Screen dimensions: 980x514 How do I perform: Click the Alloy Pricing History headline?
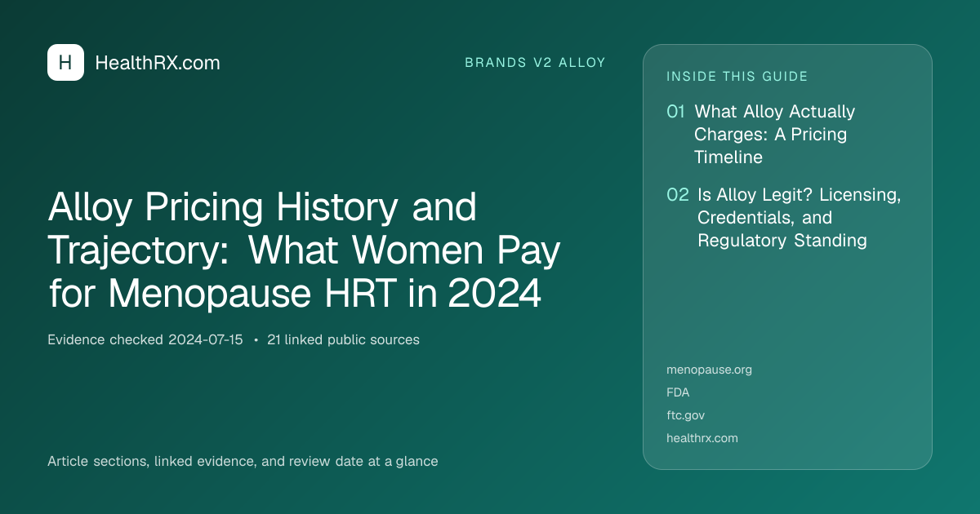(x=304, y=251)
